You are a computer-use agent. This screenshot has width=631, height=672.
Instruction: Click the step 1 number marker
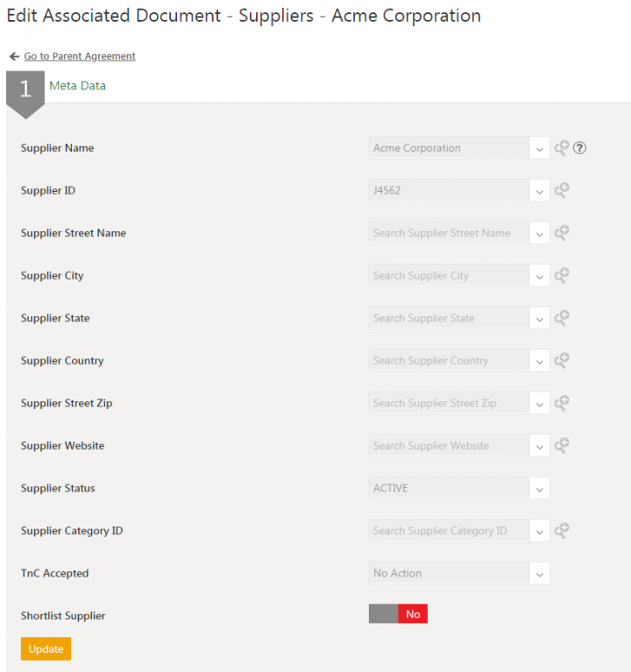(x=25, y=89)
